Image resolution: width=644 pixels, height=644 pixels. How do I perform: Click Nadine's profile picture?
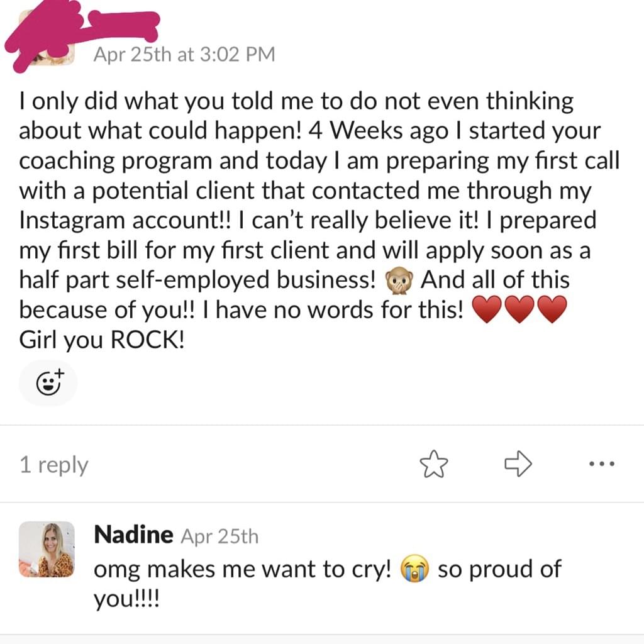[x=47, y=549]
